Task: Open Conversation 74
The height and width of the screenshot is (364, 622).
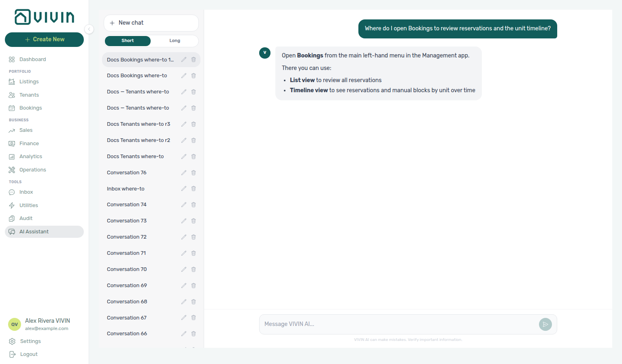Action: click(x=127, y=205)
